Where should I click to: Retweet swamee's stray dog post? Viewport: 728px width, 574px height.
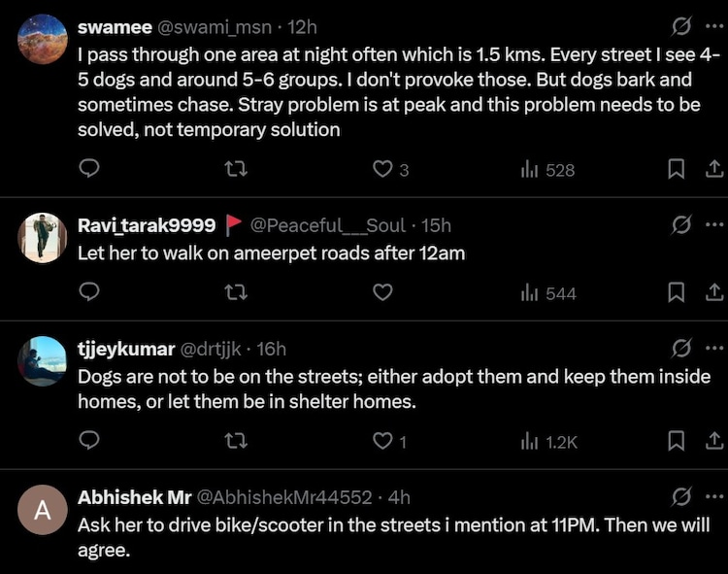click(236, 169)
